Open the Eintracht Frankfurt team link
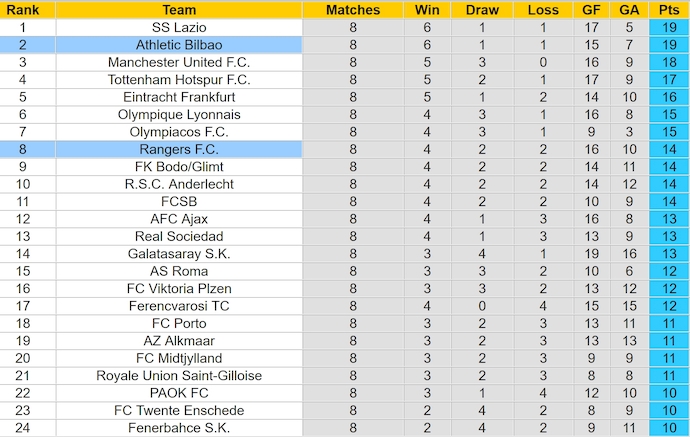 [179, 97]
